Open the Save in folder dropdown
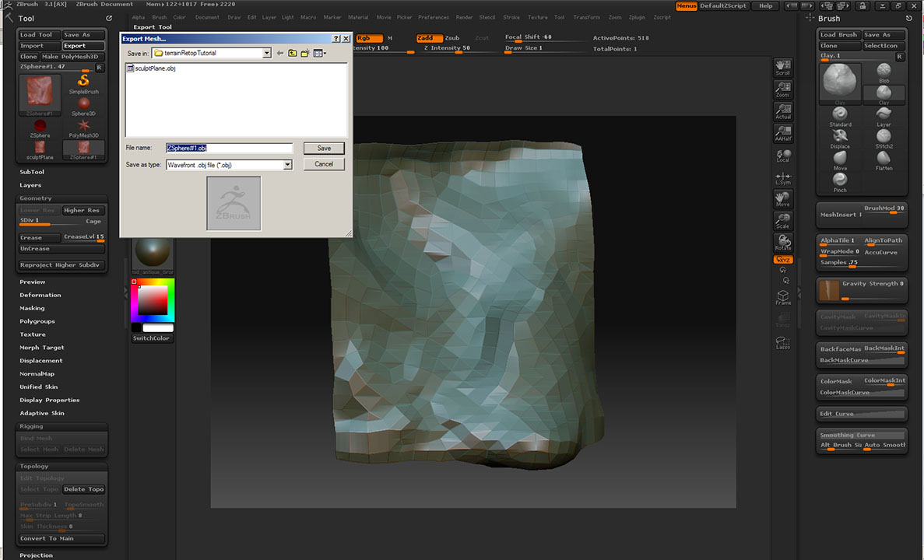 point(266,53)
